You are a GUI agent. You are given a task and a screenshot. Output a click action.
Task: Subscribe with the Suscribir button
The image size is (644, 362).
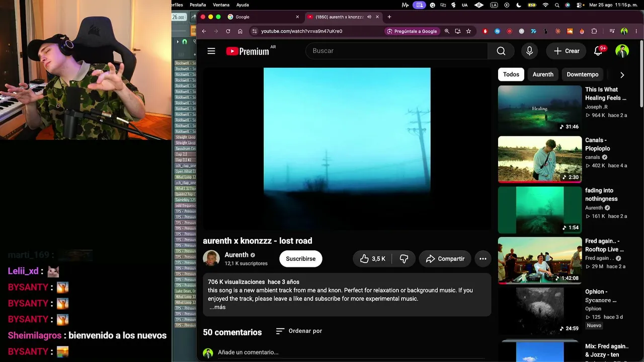(301, 259)
